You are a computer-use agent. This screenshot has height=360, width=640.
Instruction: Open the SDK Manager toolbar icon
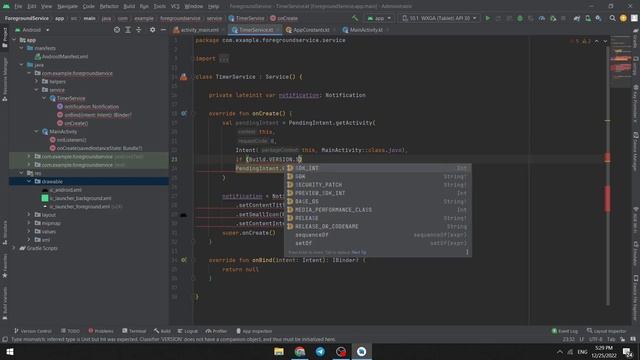click(x=598, y=18)
